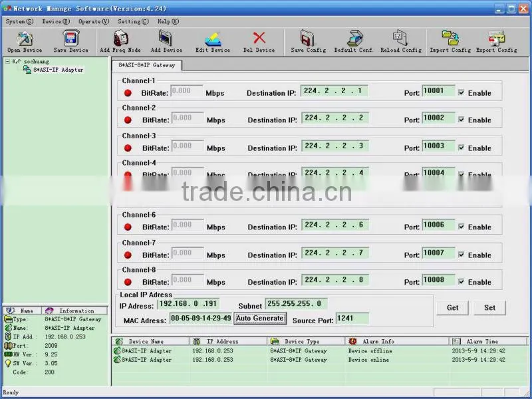Toggle Channel-6 Enable checkbox

[461, 227]
